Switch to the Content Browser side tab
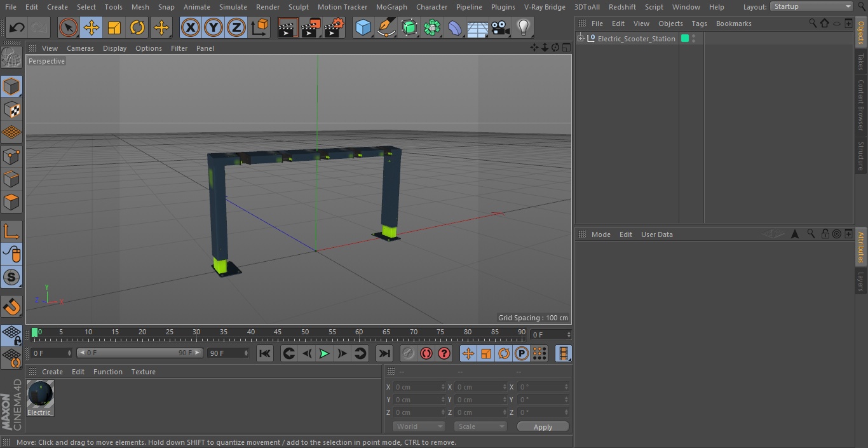This screenshot has height=448, width=868. [x=861, y=105]
